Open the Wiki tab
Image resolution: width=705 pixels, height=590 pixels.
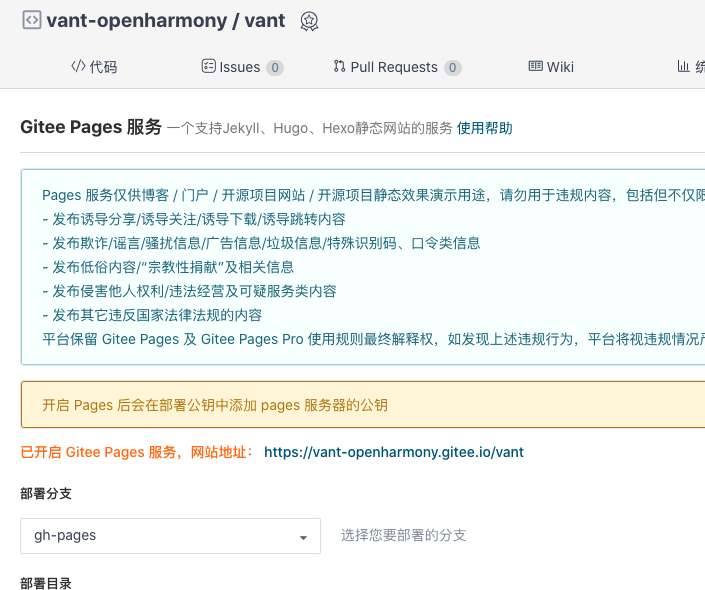tap(551, 67)
